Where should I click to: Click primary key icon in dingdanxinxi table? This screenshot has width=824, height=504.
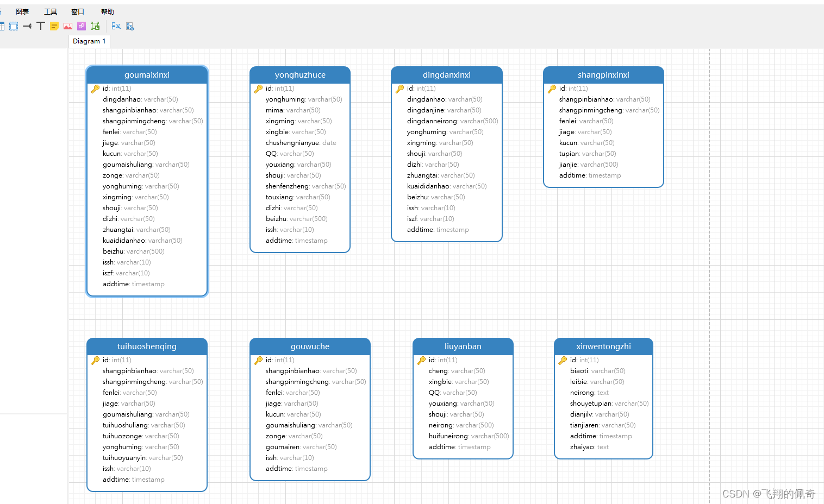pyautogui.click(x=399, y=89)
